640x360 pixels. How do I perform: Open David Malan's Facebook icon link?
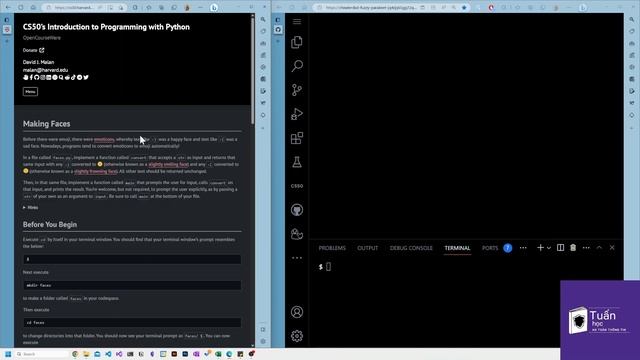31,77
